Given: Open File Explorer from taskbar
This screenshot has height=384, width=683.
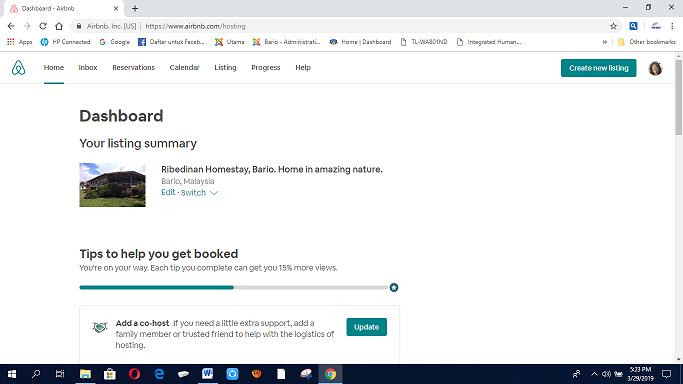Looking at the screenshot, I should [x=85, y=374].
